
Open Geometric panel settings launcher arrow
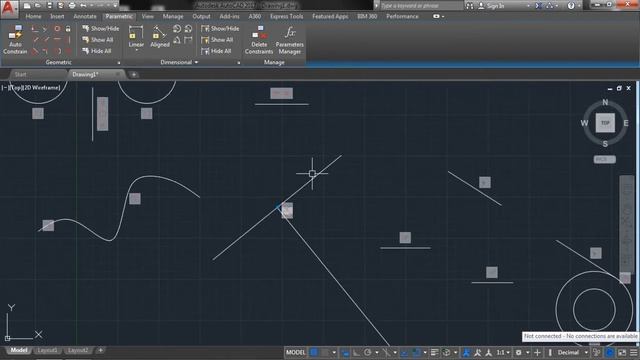119,63
